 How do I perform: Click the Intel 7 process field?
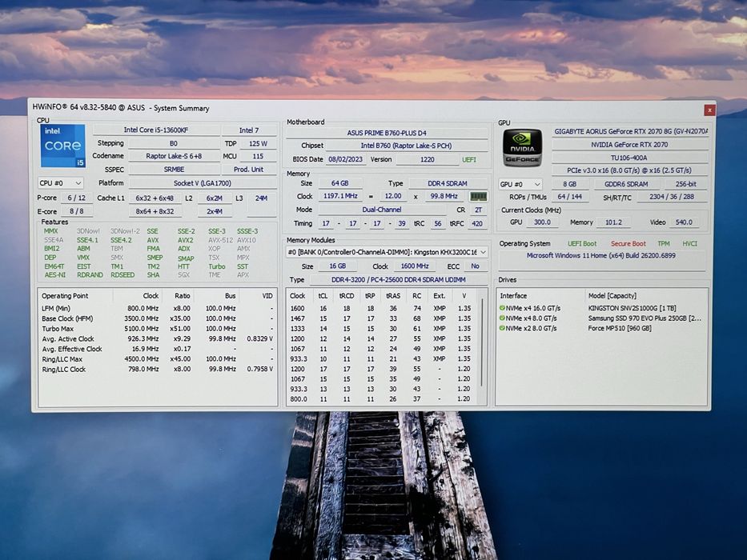(249, 130)
